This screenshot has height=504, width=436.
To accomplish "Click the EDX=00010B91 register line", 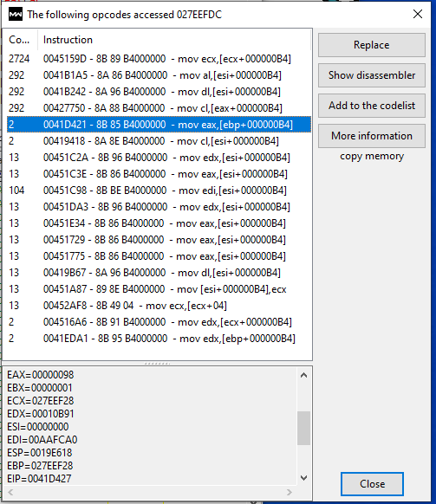I will pos(40,414).
